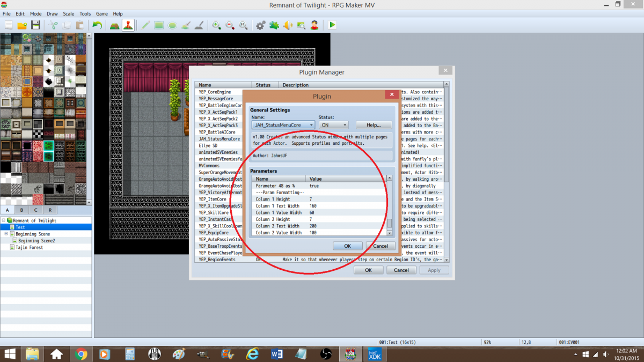Open Plugin Manager puzzle piece icon
Viewport: 644px width, 362px height.
[x=274, y=25]
